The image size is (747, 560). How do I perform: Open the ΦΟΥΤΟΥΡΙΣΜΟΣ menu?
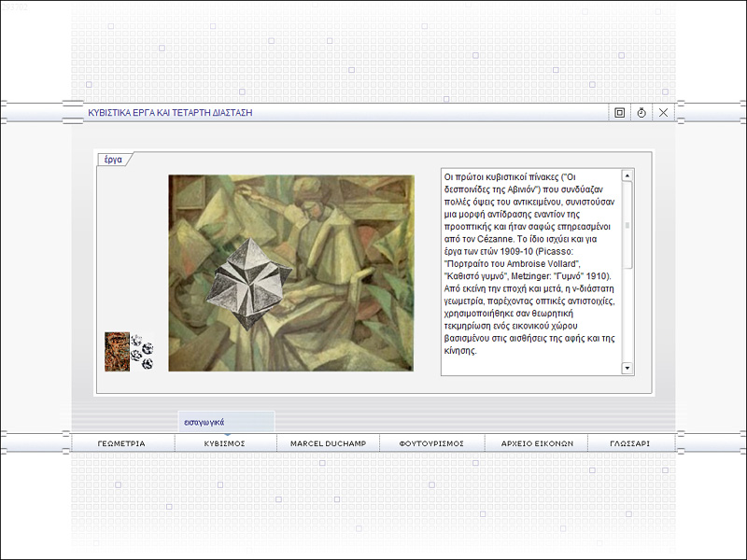(x=431, y=443)
